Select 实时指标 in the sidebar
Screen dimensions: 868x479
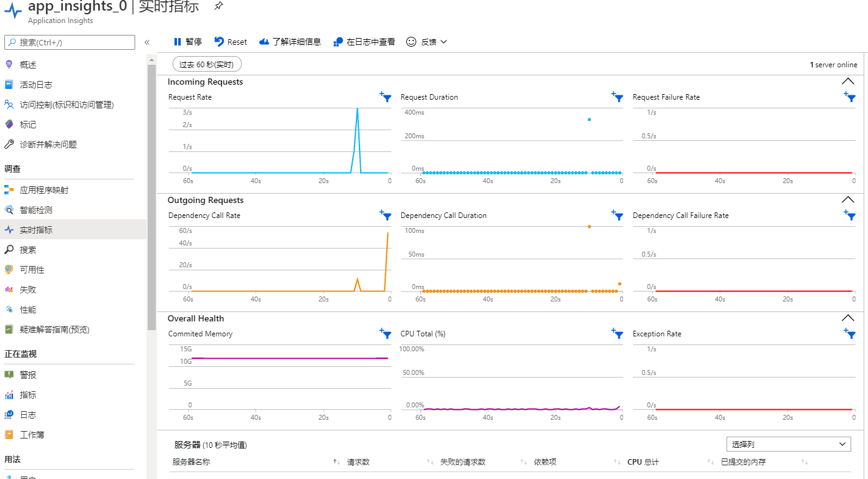pyautogui.click(x=73, y=230)
